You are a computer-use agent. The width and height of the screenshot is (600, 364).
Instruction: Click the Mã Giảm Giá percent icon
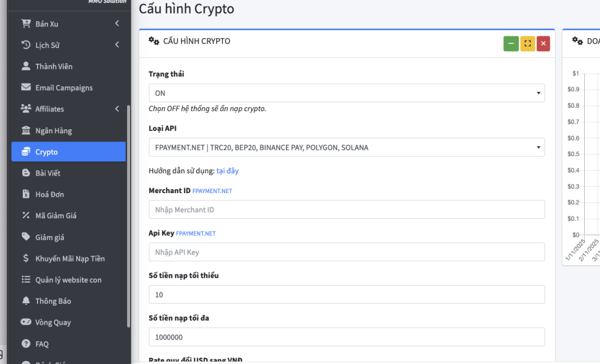[26, 215]
